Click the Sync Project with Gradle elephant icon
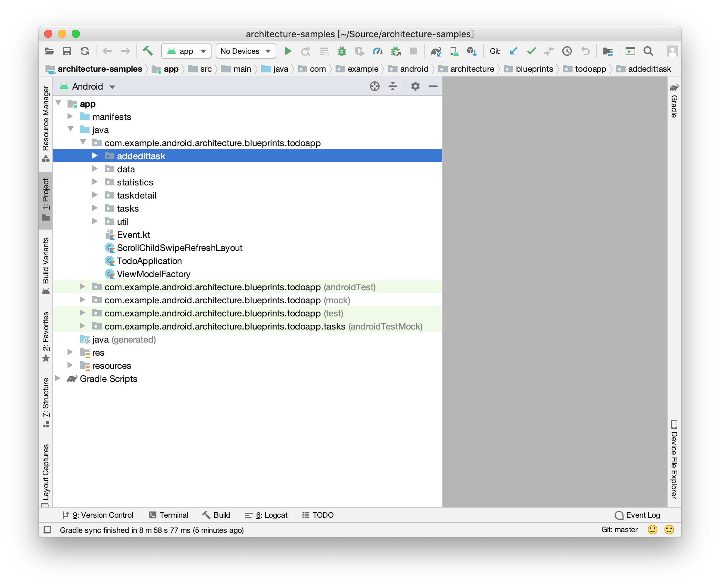Viewport: 720px width, 588px height. tap(436, 51)
